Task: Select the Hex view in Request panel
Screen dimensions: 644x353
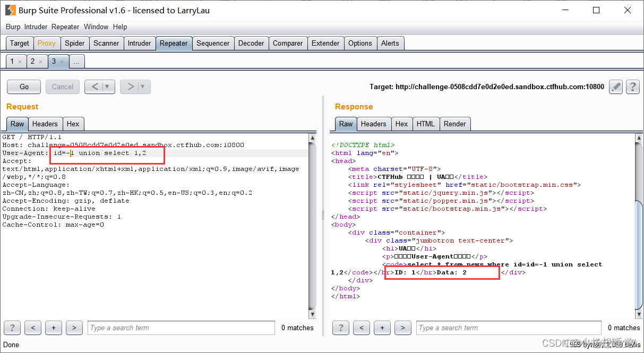Action: tap(73, 124)
